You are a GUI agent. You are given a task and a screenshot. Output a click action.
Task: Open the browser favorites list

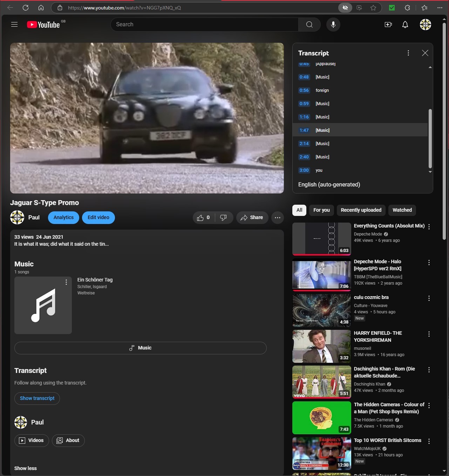pos(424,8)
